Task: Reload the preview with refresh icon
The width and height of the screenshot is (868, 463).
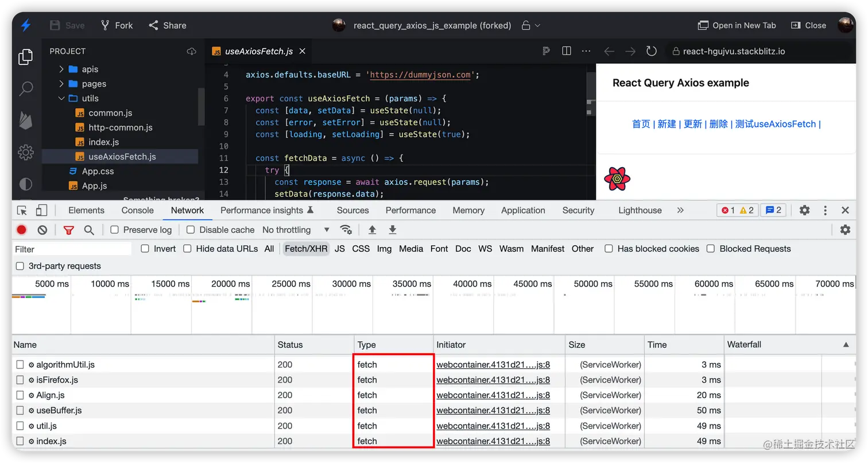Action: tap(651, 51)
